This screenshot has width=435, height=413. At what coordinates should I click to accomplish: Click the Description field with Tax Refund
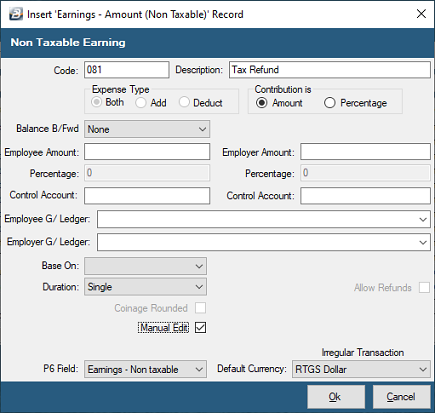[330, 70]
